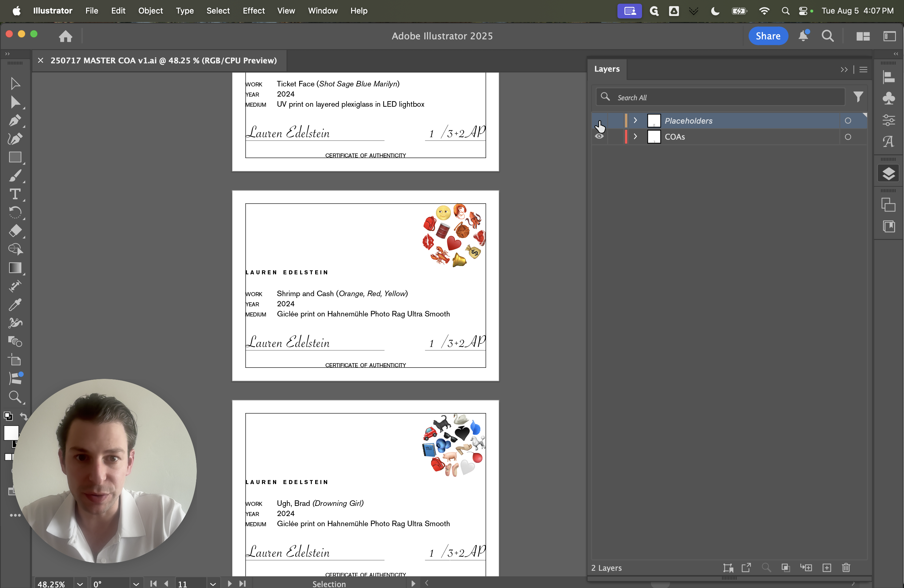Open the Properties sliders panel icon
Viewport: 904px width, 588px height.
point(888,120)
